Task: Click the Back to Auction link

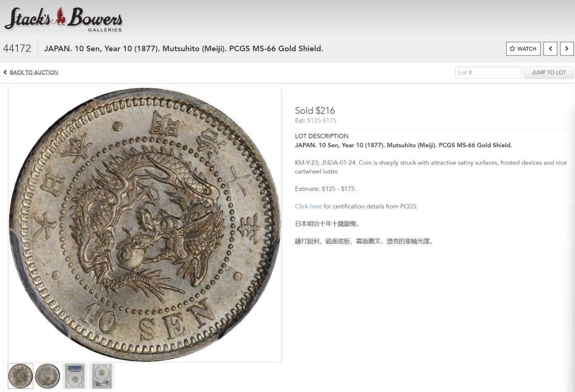Action: (34, 72)
